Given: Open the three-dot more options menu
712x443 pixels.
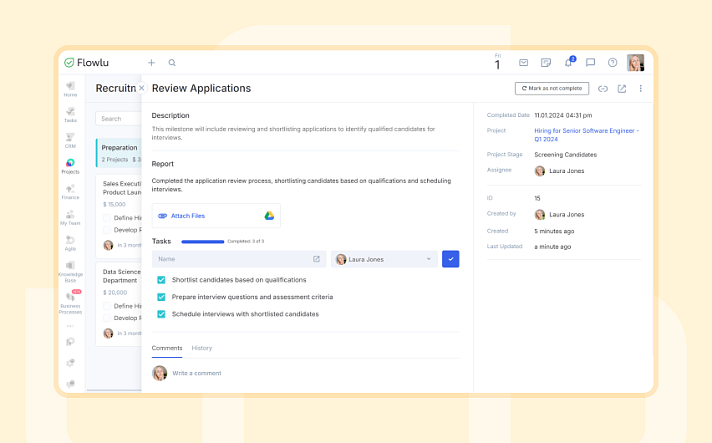Looking at the screenshot, I should coord(640,89).
